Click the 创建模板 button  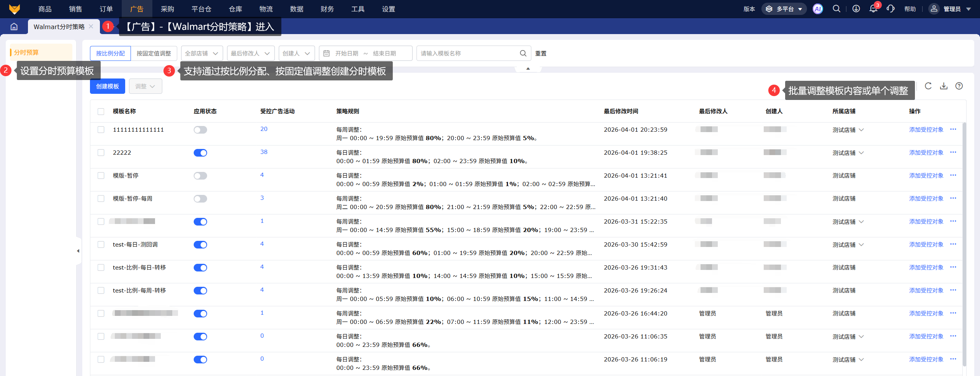[108, 87]
